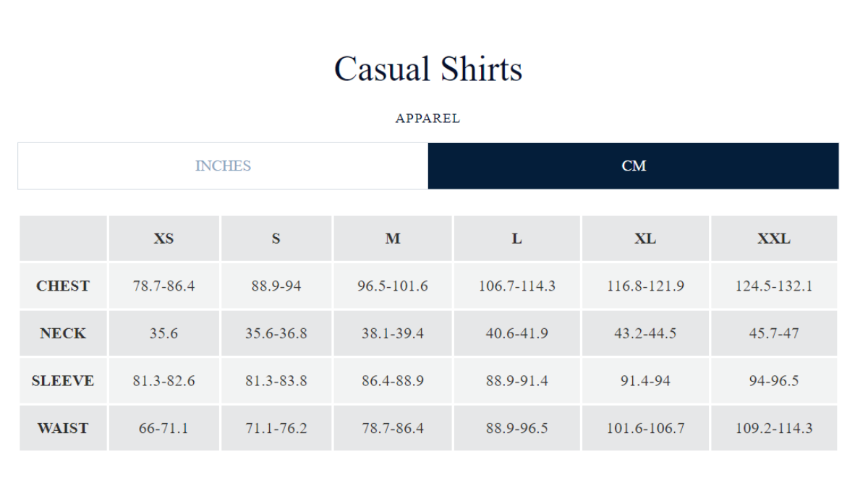Click the Casual Shirts title
This screenshot has width=868, height=488.
click(x=428, y=69)
